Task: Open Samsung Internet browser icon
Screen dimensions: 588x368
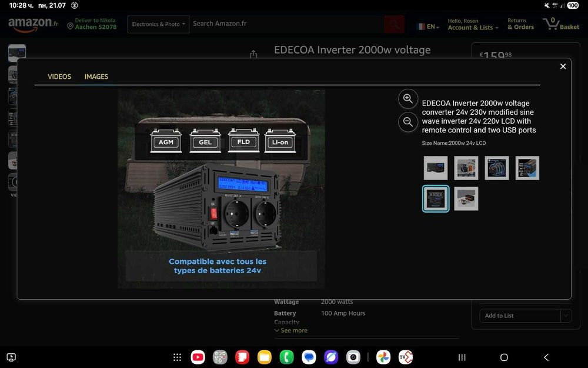Action: 331,357
